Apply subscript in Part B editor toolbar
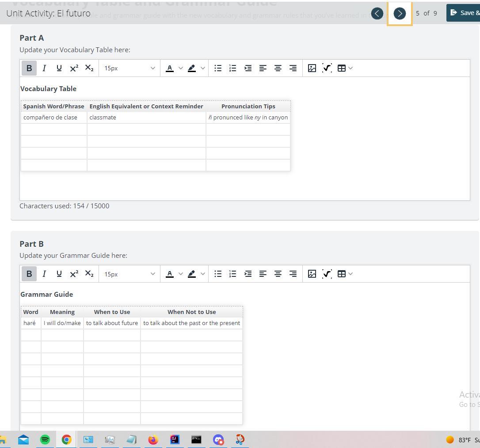The image size is (480, 448). pos(89,274)
